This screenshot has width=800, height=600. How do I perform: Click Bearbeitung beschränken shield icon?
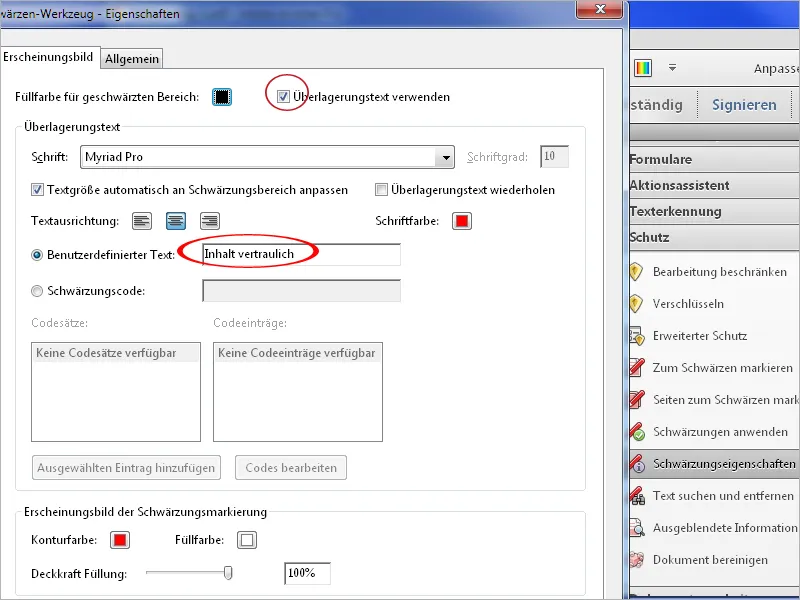click(636, 271)
